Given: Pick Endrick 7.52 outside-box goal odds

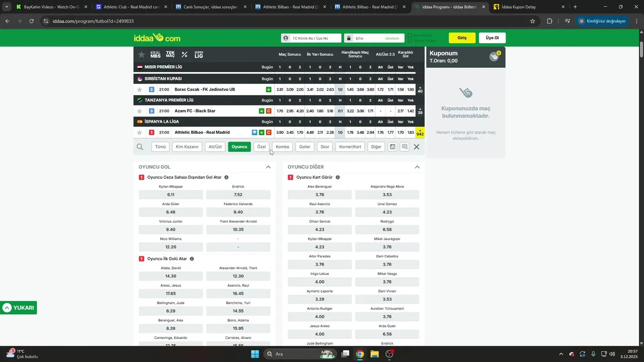Looking at the screenshot, I should tap(238, 195).
